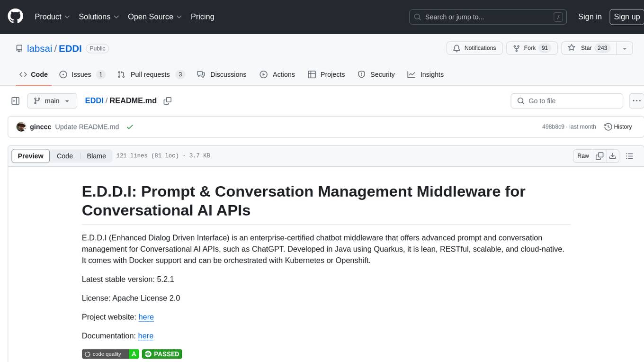
Task: Open the Discussions tab
Action: pos(222,74)
